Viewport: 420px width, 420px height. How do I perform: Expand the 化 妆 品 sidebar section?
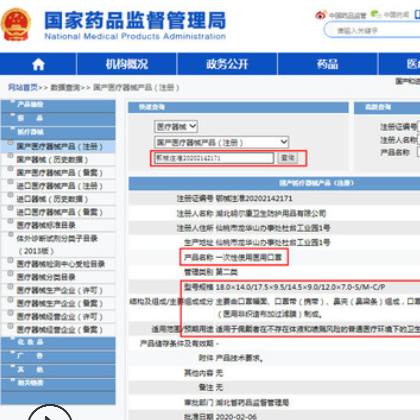coord(58,343)
